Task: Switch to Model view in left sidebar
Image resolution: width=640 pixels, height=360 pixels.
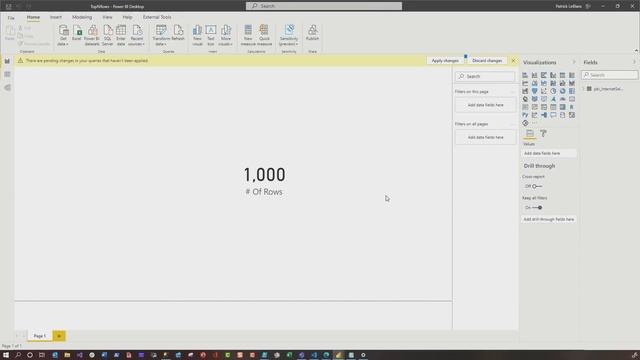Action: click(7, 88)
